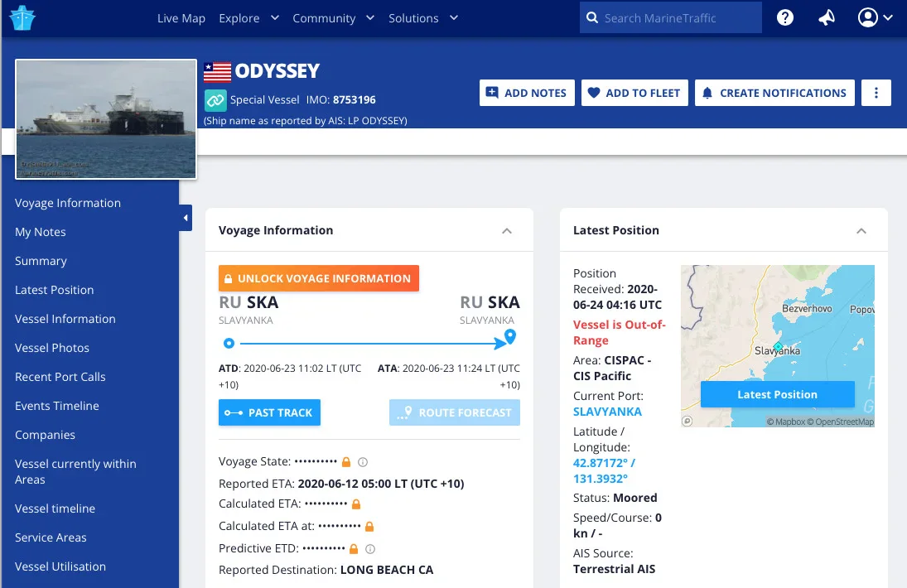The width and height of the screenshot is (907, 588).
Task: Open Events Timeline in the sidebar
Action: 56,405
